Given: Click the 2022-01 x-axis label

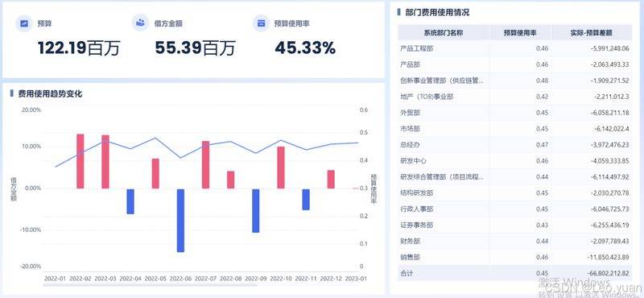Looking at the screenshot, I should tap(55, 279).
